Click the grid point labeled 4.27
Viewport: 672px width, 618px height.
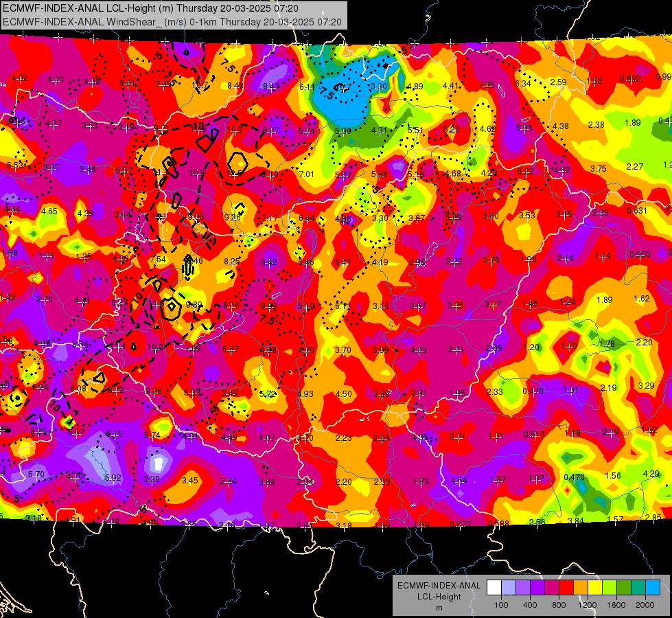[54, 124]
